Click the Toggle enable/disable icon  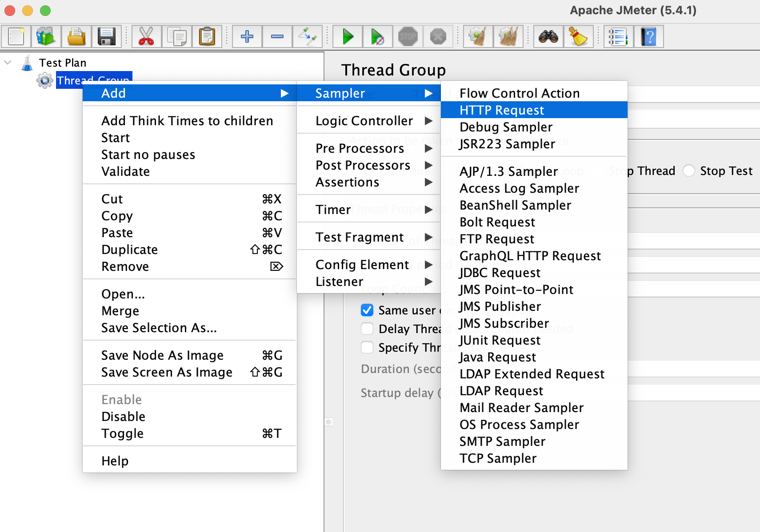click(307, 36)
